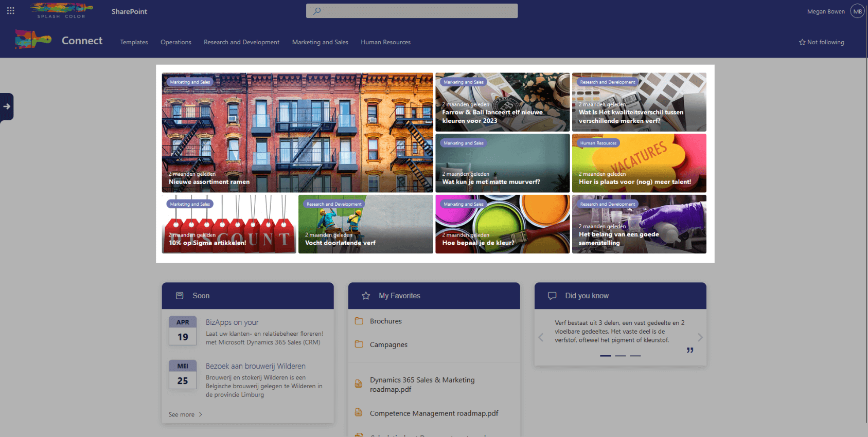Click the Megan Bowen user name

826,11
